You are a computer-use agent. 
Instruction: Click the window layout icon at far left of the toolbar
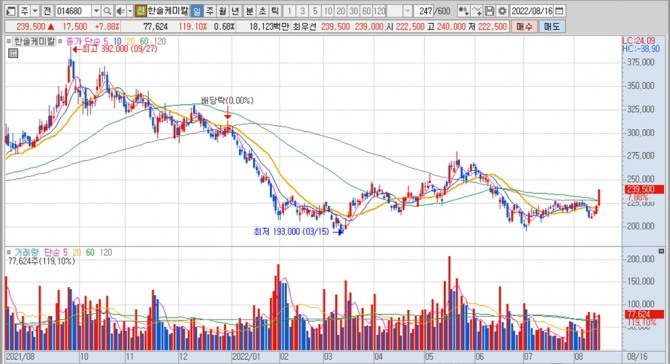click(x=11, y=11)
